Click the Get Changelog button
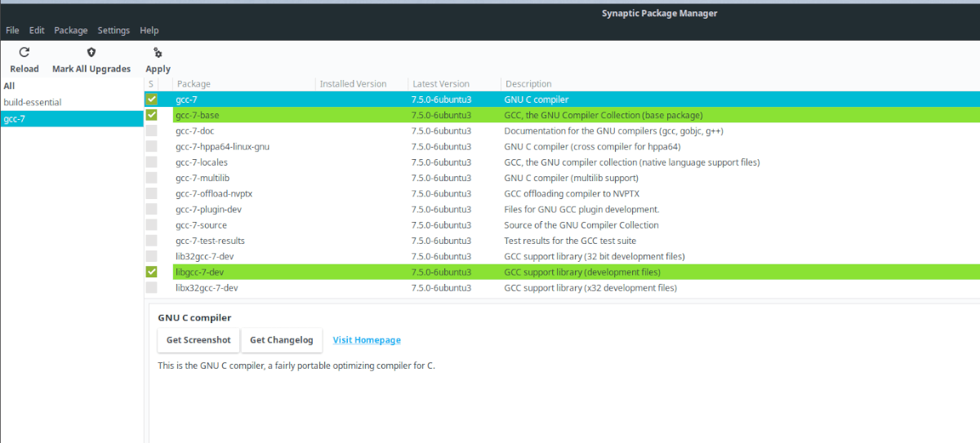This screenshot has width=980, height=443. (281, 340)
